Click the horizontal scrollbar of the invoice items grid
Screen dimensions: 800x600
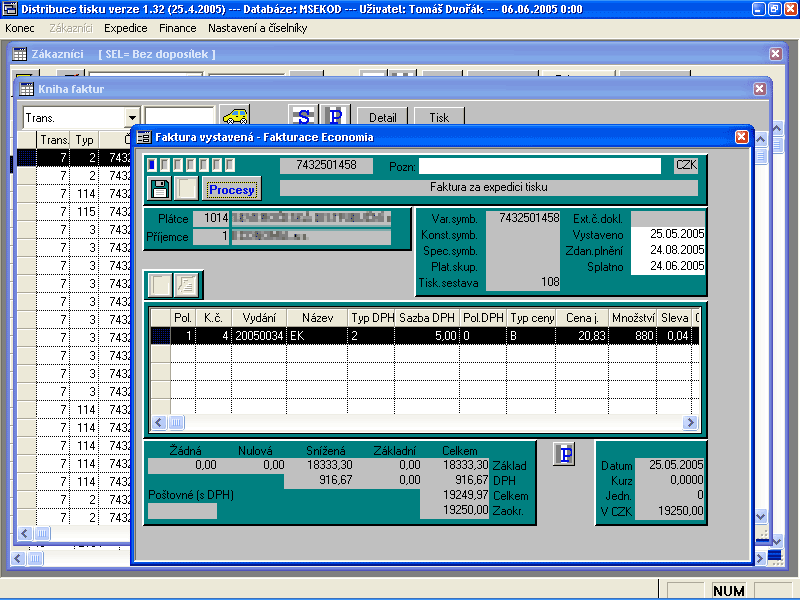point(420,422)
